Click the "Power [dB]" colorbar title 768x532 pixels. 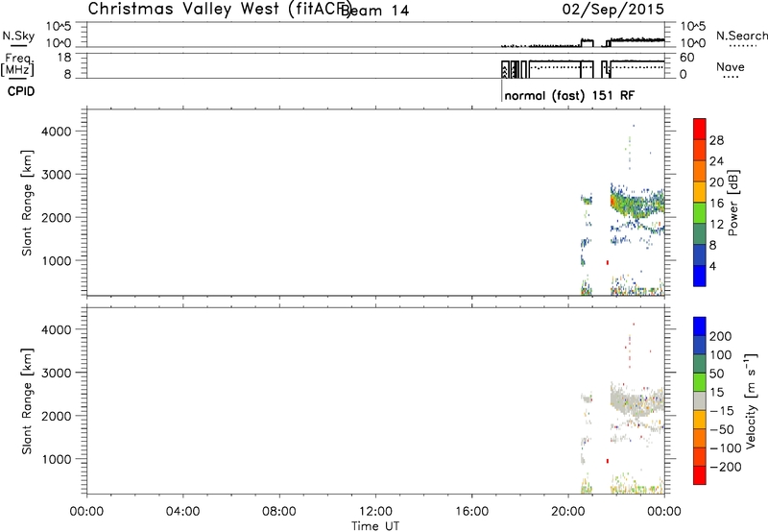point(733,203)
